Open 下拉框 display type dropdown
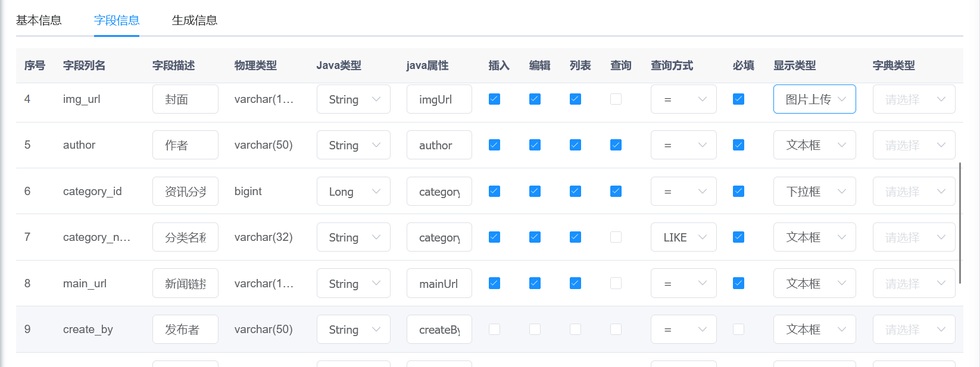Image resolution: width=980 pixels, height=367 pixels. tap(814, 192)
